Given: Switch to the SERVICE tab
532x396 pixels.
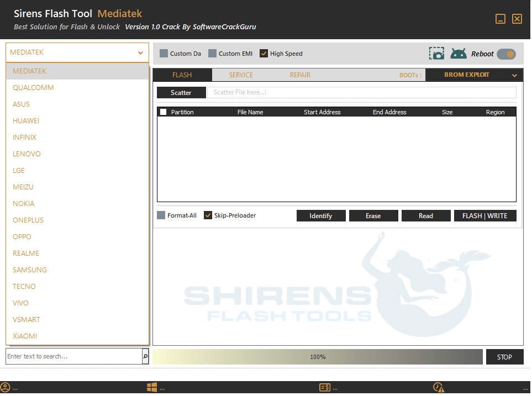Looking at the screenshot, I should point(241,75).
